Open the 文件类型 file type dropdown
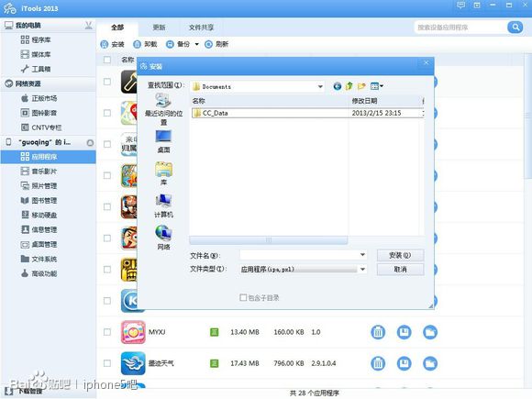This screenshot has width=532, height=399. point(362,270)
